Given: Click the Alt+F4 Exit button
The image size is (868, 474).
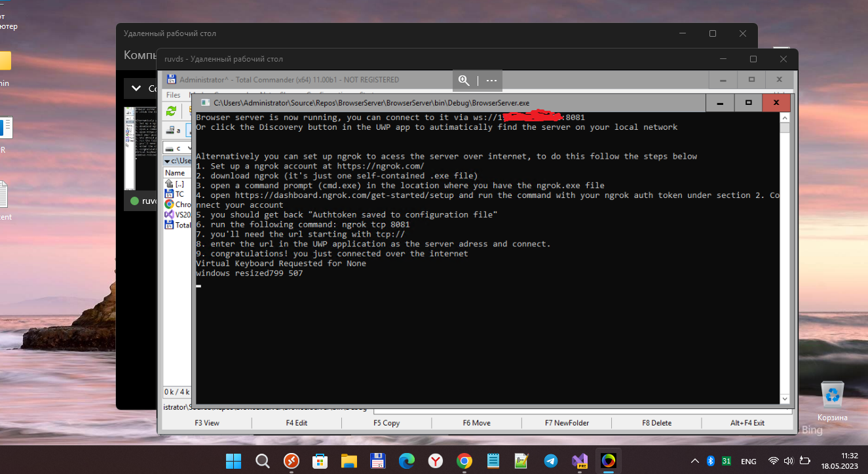Looking at the screenshot, I should 747,423.
